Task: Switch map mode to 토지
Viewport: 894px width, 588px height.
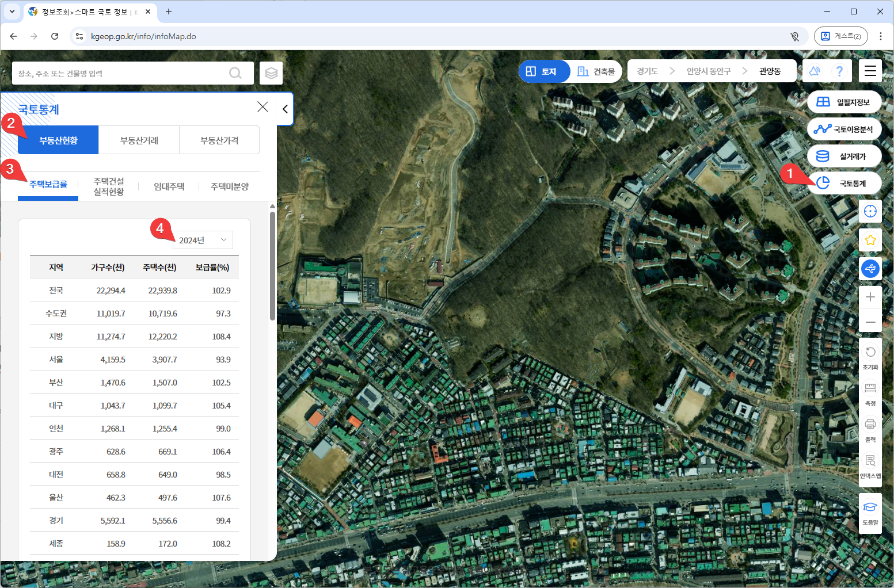Action: (x=542, y=71)
